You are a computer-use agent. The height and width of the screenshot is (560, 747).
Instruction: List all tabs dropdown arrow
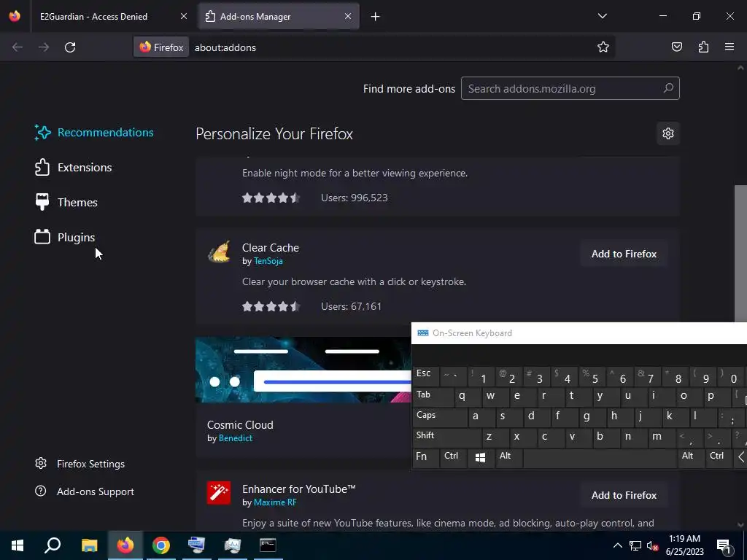[602, 16]
